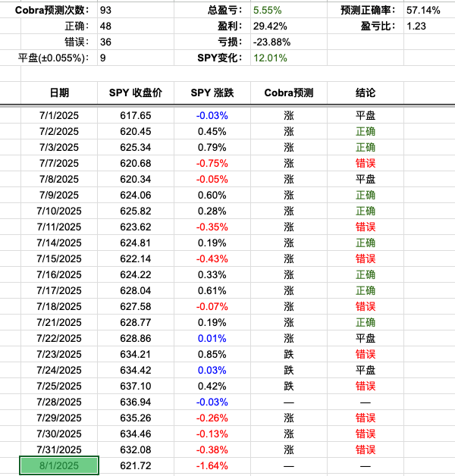Click the change value -0.38%
Viewport: 455px width, 476px height.
(212, 449)
